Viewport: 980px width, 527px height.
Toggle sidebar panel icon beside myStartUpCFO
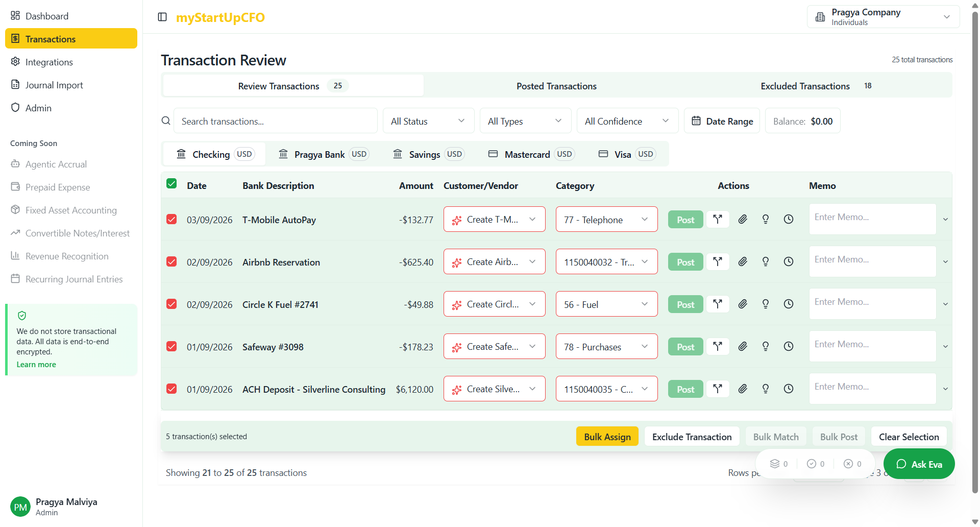tap(162, 17)
